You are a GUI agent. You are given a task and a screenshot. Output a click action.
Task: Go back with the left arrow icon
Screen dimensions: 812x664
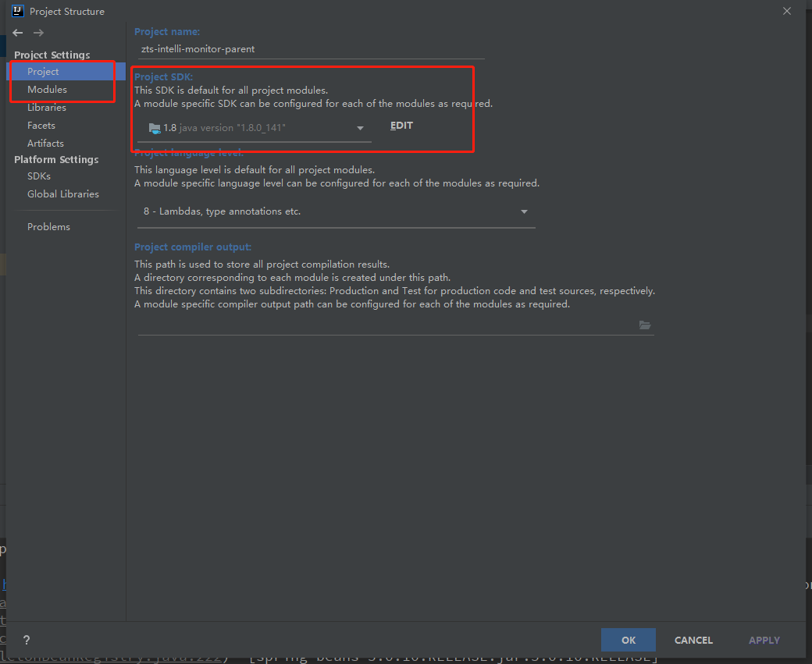pos(18,33)
